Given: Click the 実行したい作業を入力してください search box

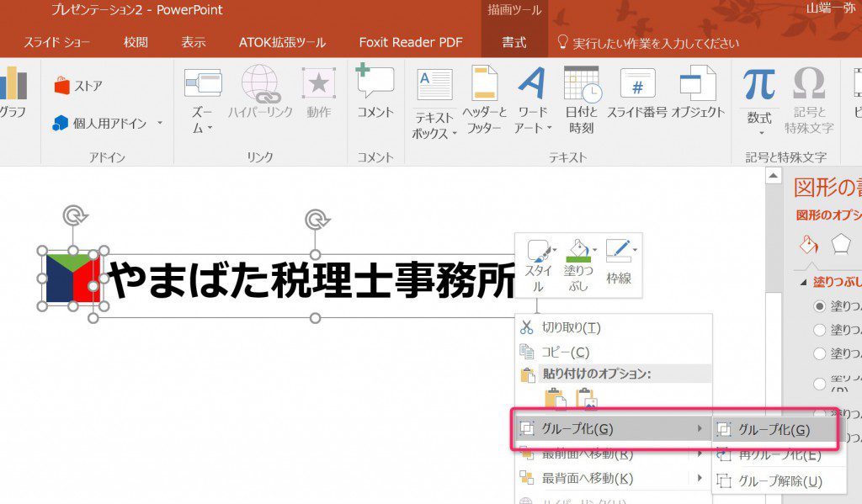Looking at the screenshot, I should click(x=655, y=43).
